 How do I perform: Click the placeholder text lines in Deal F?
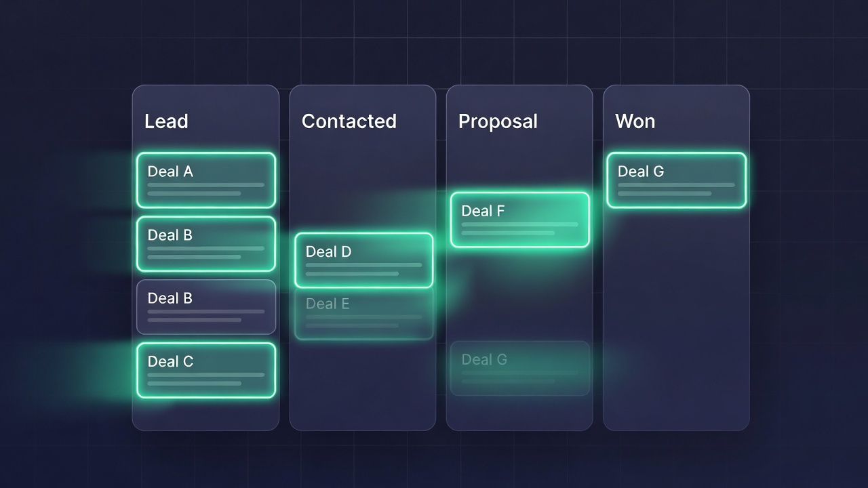519,228
